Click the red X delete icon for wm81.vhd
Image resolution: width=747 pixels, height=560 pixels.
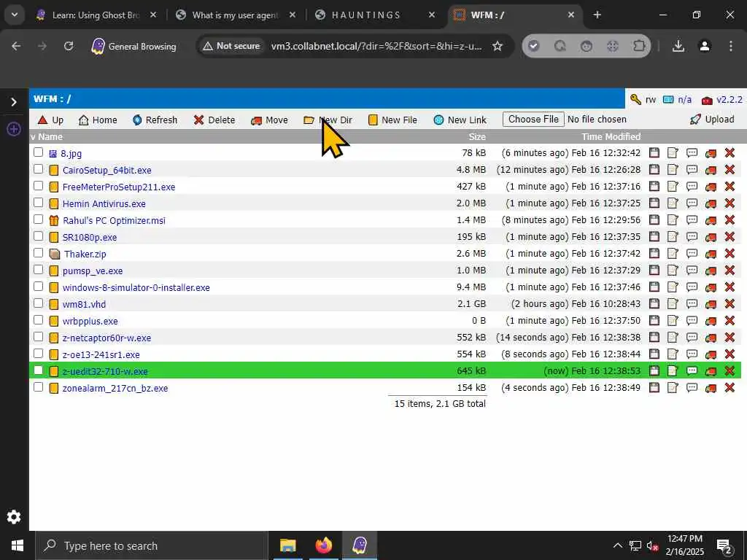pyautogui.click(x=729, y=304)
